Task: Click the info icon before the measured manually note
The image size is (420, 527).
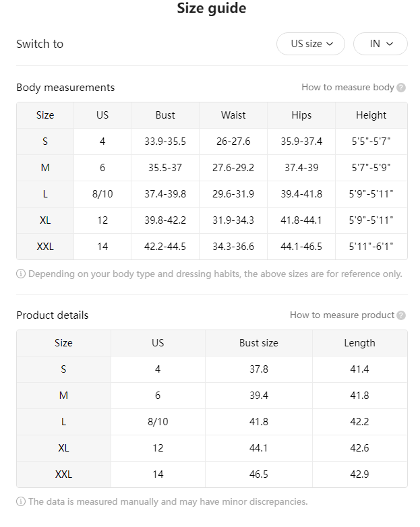Action: [x=21, y=502]
